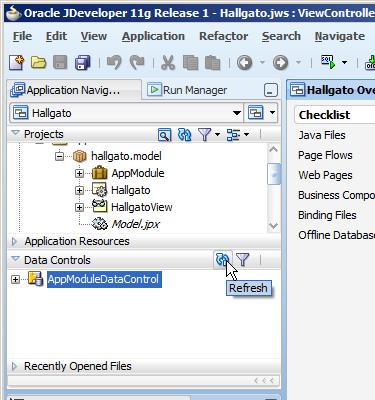The image size is (375, 400).
Task: Click Web Pages in overview list
Action: pyautogui.click(x=325, y=175)
